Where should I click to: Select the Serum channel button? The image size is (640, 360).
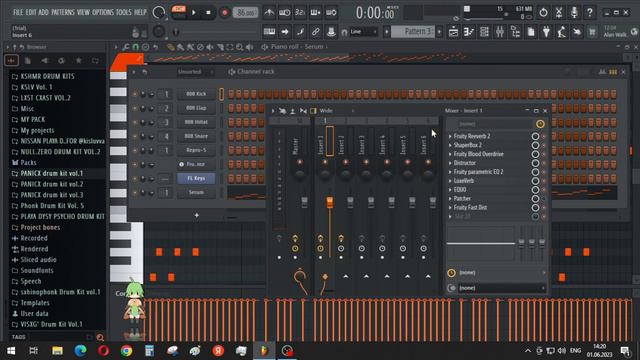196,192
